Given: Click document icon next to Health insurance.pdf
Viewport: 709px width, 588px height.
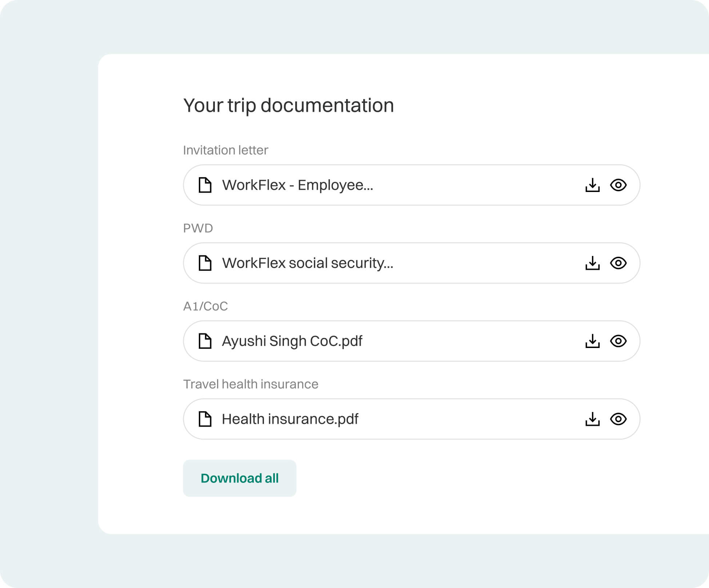Looking at the screenshot, I should coord(205,419).
